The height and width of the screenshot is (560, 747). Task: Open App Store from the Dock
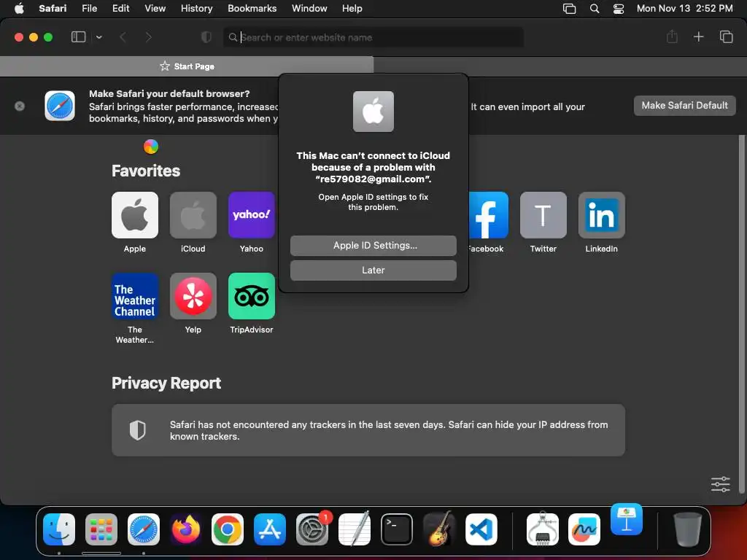coord(270,529)
